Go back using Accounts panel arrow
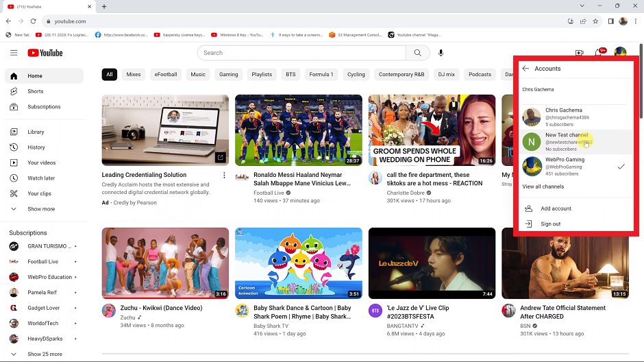 tap(525, 69)
